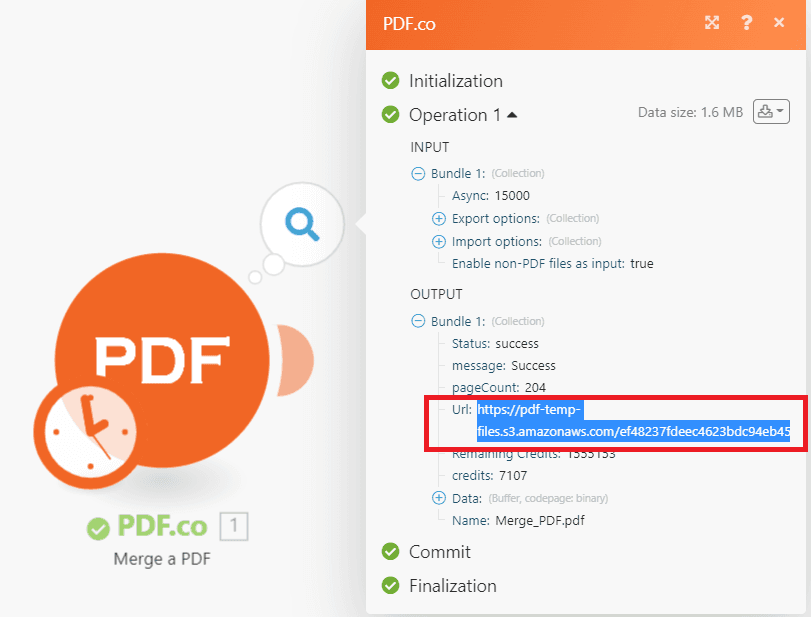This screenshot has height=617, width=811.
Task: Click the Initialization step
Action: click(x=455, y=81)
